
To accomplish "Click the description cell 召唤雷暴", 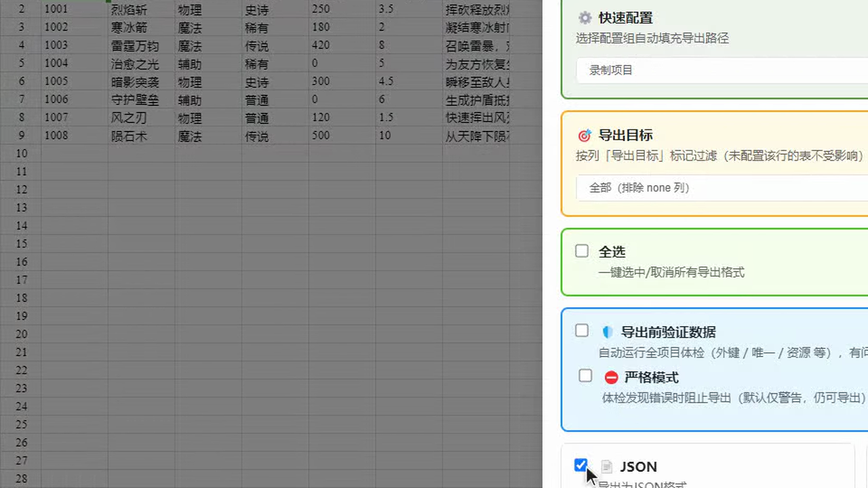I will 477,45.
